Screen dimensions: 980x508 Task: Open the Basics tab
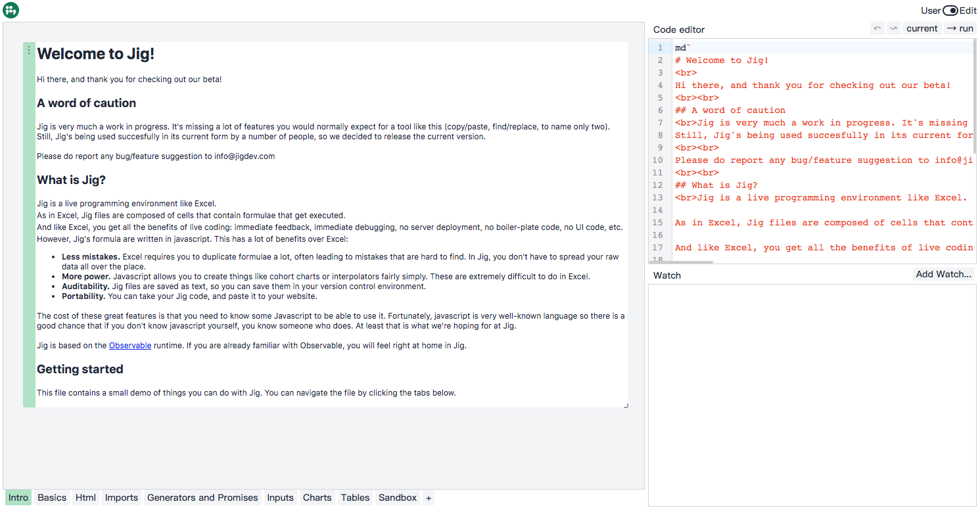coord(52,498)
